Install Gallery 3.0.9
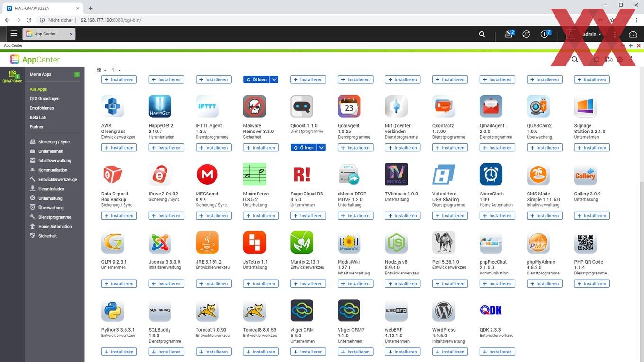The image size is (644, 362). pyautogui.click(x=592, y=216)
